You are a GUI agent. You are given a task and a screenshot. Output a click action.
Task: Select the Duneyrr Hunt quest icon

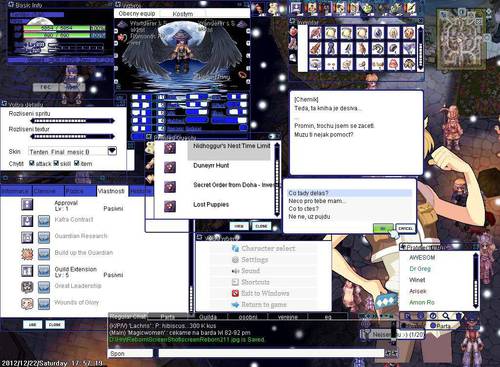170,167
